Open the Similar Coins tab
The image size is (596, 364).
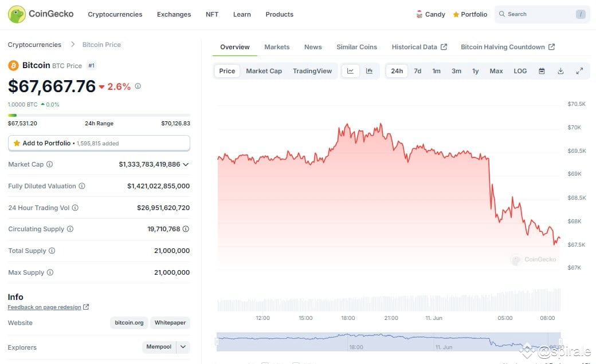356,47
